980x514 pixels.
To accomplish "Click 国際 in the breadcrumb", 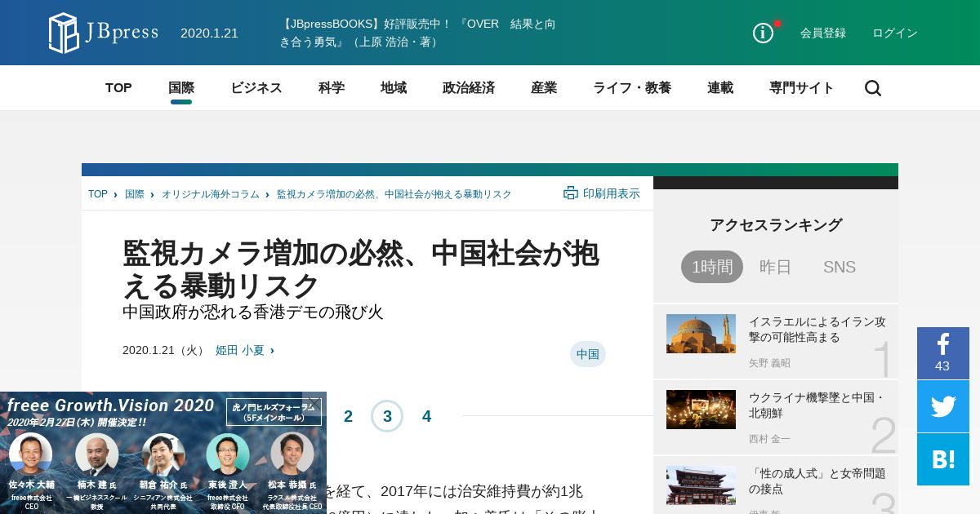I will click(x=135, y=194).
